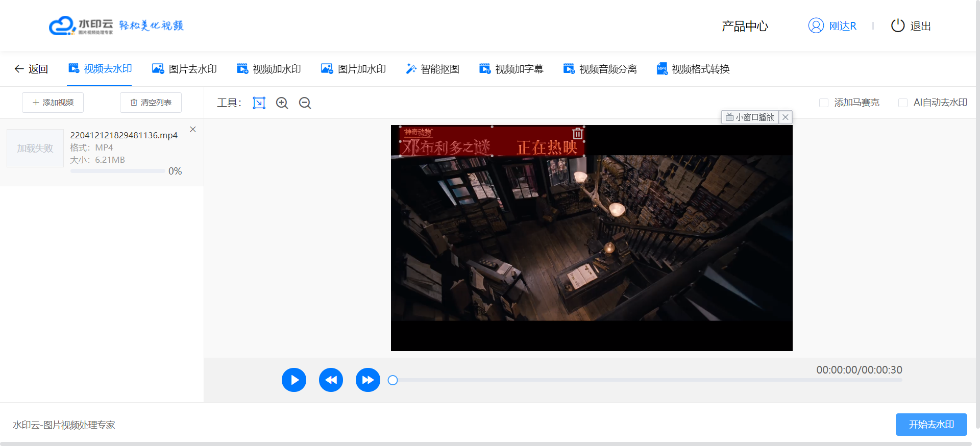The image size is (980, 446).
Task: Open user profile 刚达R
Action: point(843,26)
